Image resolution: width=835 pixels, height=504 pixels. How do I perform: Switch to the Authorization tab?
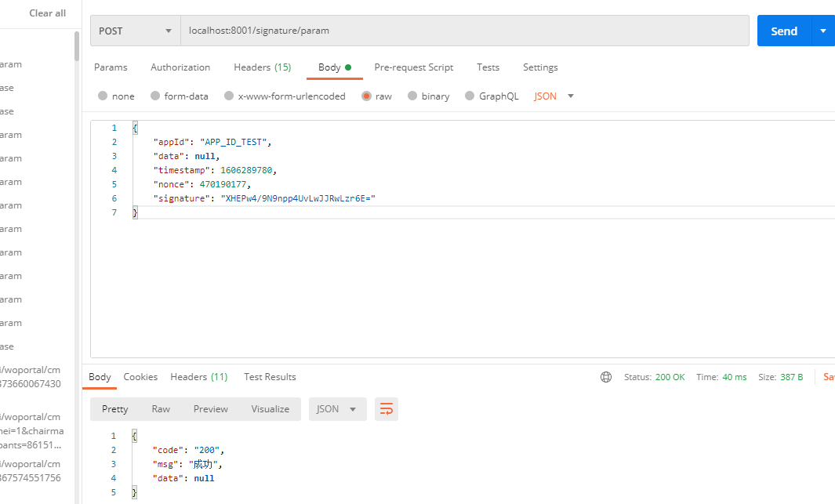[180, 67]
